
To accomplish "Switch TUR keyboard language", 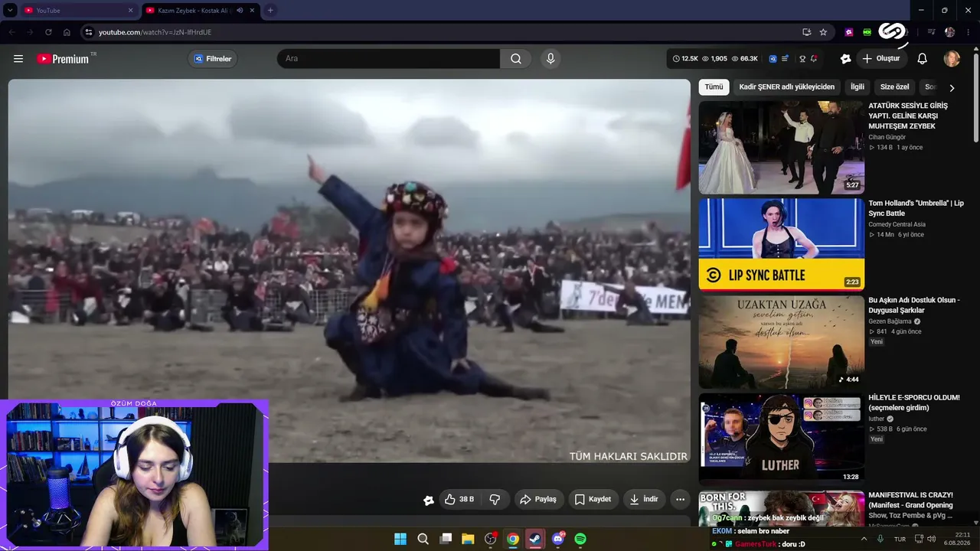I will pyautogui.click(x=900, y=539).
